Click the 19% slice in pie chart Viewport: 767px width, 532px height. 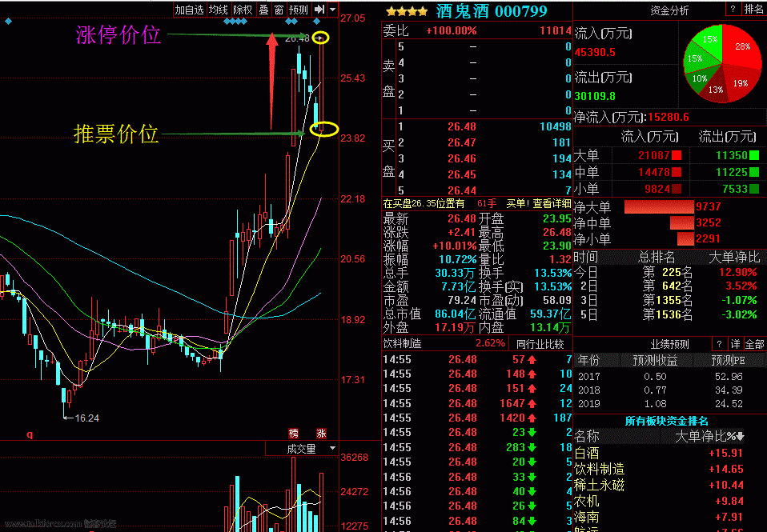tap(740, 82)
